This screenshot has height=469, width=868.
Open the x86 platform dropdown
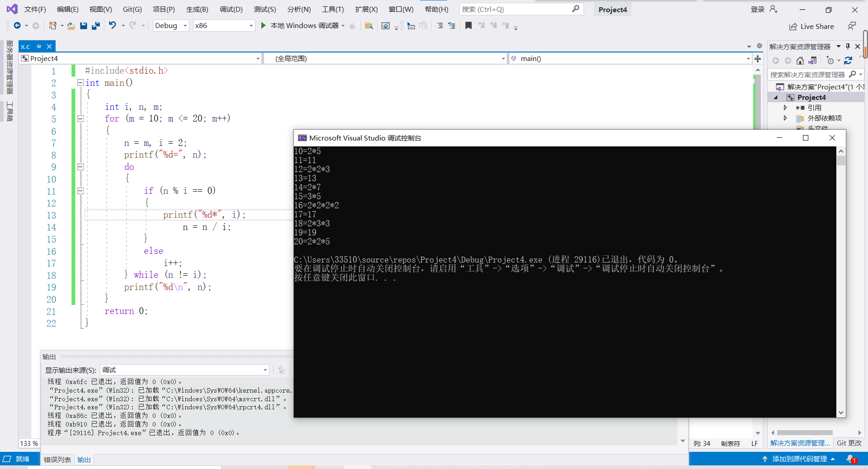[x=224, y=26]
